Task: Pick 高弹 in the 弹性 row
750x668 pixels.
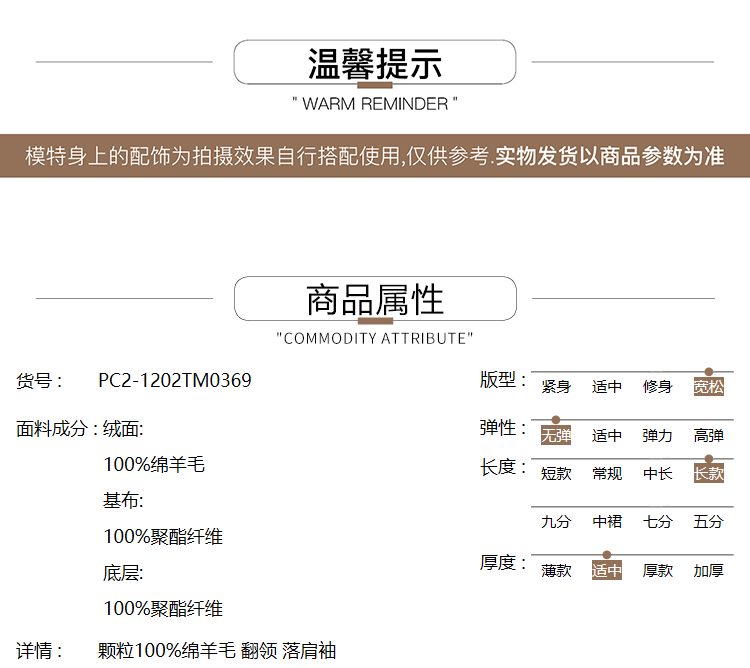Action: [708, 436]
